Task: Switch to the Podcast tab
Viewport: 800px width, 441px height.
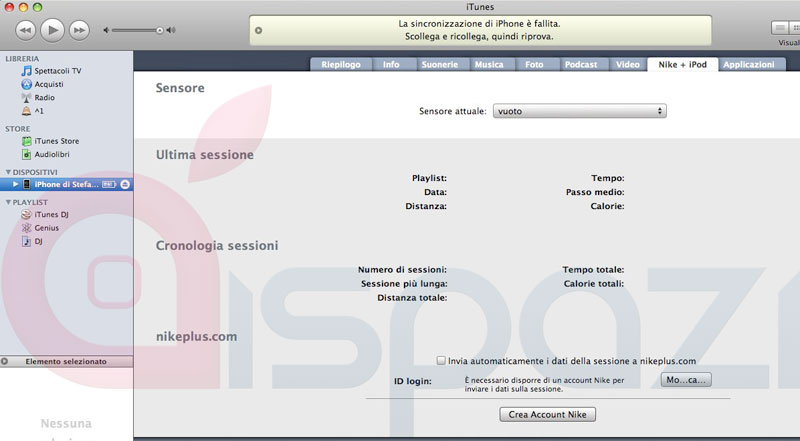Action: [581, 64]
